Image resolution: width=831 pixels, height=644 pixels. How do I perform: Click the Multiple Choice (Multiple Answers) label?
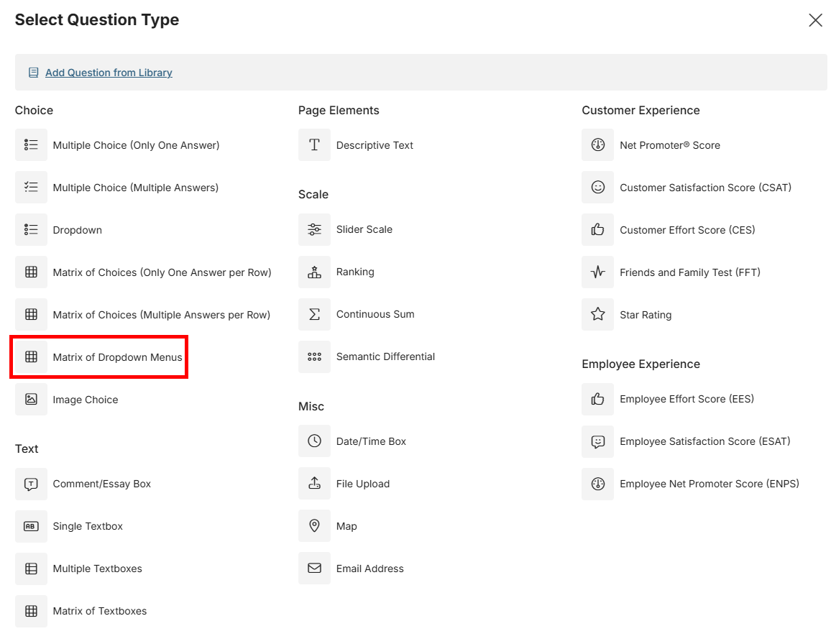coord(136,188)
